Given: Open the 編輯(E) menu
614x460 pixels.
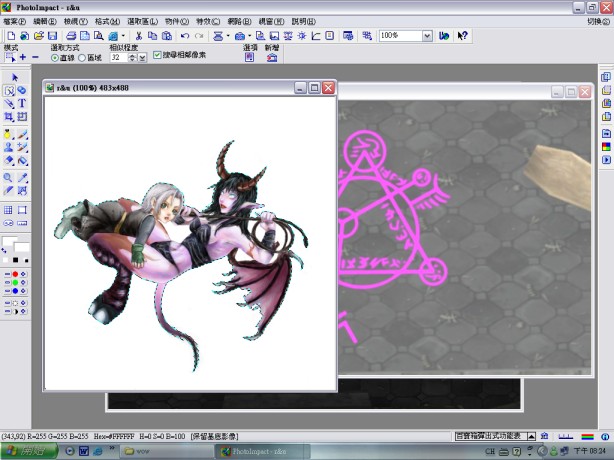Looking at the screenshot, I should tap(45, 22).
